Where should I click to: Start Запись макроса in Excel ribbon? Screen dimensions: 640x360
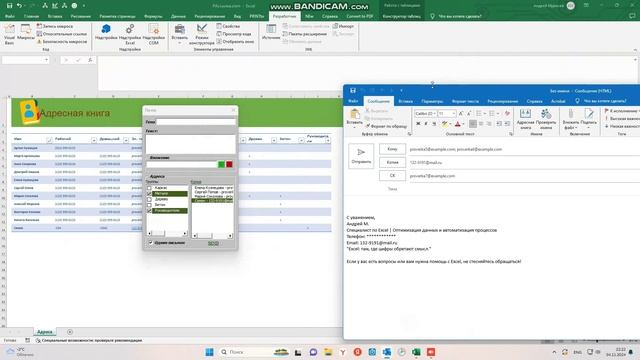coord(55,26)
